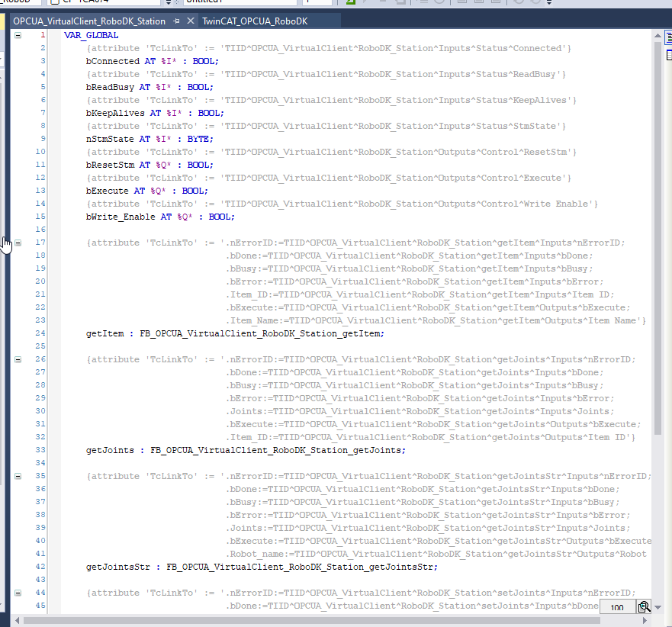The width and height of the screenshot is (672, 627).
Task: Click the Control^ResetStm attribute line
Action: [331, 152]
